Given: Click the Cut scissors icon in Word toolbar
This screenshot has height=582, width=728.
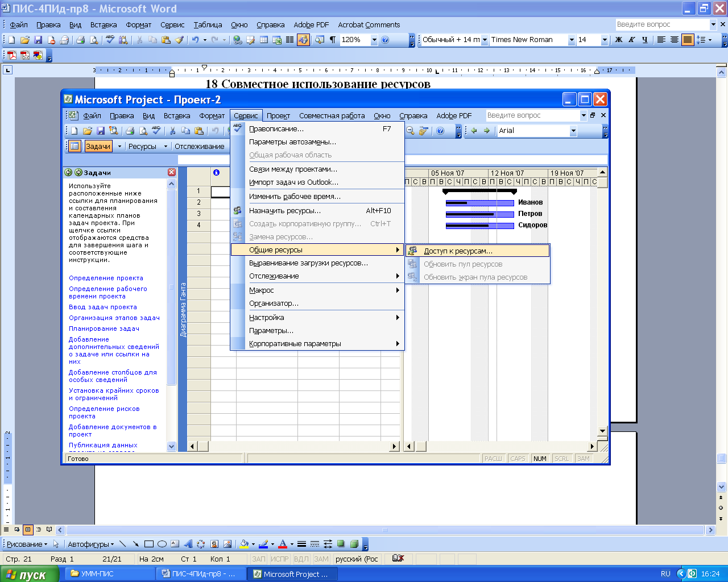Looking at the screenshot, I should (x=139, y=40).
